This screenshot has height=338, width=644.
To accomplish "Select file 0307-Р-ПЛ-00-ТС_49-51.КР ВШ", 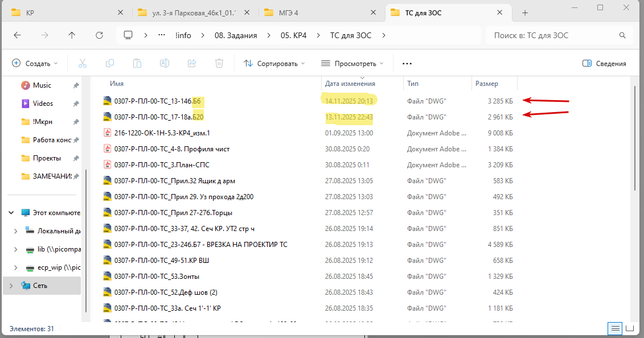I will [161, 261].
